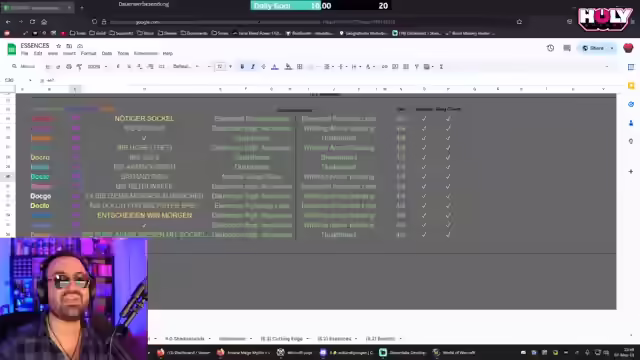Activate the paint format tool
The width and height of the screenshot is (640, 360).
(x=79, y=67)
